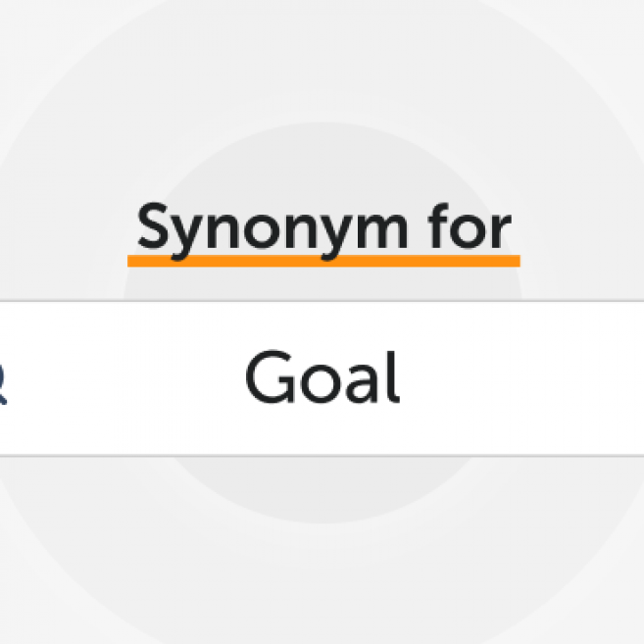Place cursor before the G in Goal
The width and height of the screenshot is (644, 644).
click(x=243, y=379)
